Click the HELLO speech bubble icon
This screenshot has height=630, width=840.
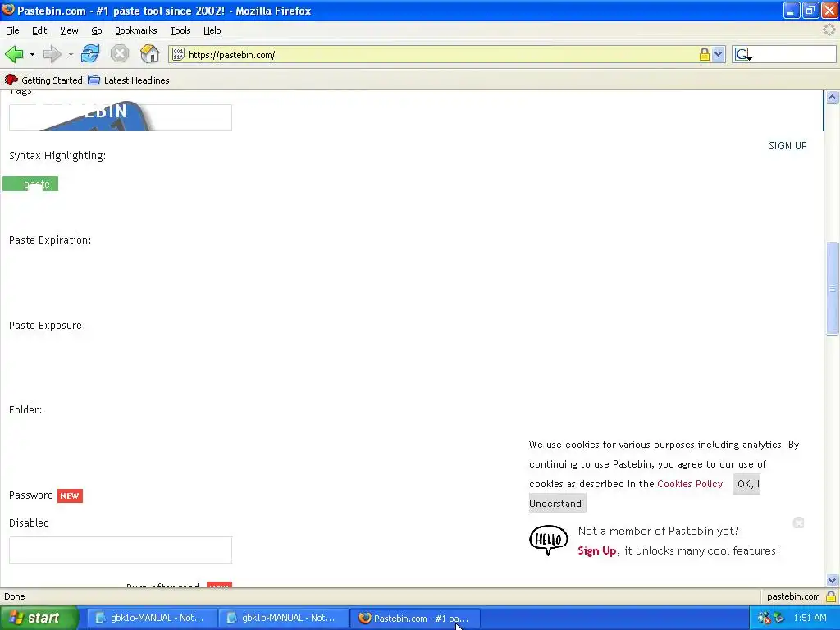tap(549, 540)
